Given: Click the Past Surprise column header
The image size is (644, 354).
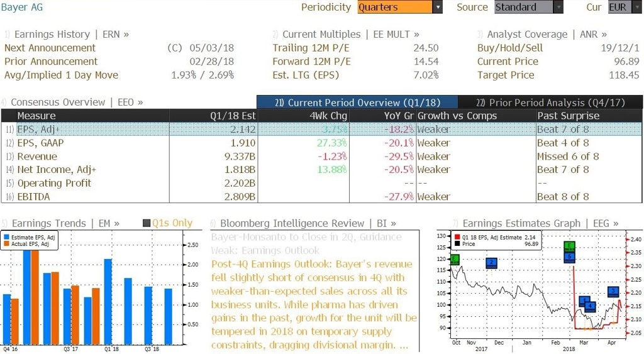Looking at the screenshot, I should [589, 116].
